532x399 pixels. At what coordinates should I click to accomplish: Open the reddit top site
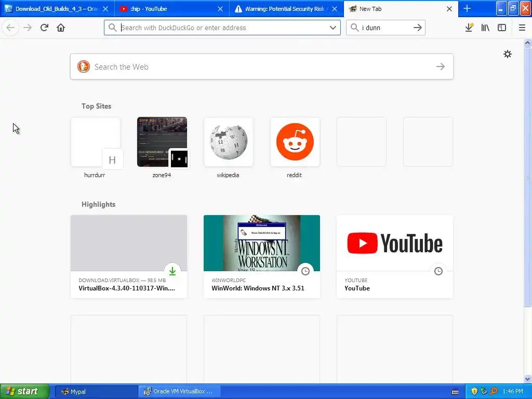click(x=295, y=142)
